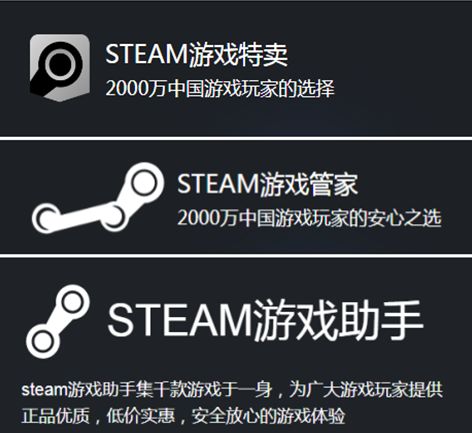Viewport: 472px width, 433px height.
Task: Click lower-left ring of the 游戏管家 Steam logo
Action: click(x=46, y=218)
